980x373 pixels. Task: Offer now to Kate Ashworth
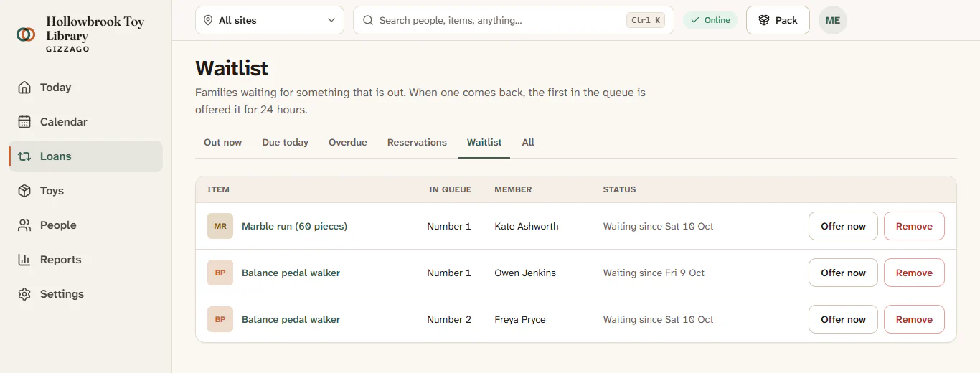(843, 226)
